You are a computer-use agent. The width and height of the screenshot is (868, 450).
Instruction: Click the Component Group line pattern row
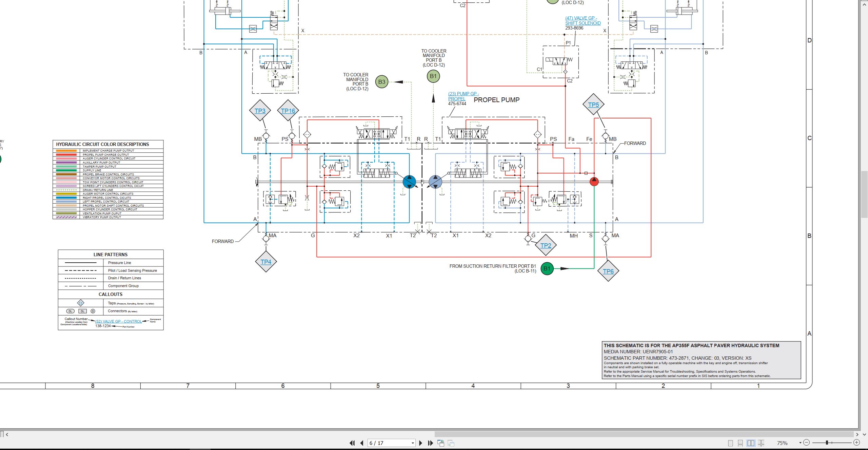[111, 286]
